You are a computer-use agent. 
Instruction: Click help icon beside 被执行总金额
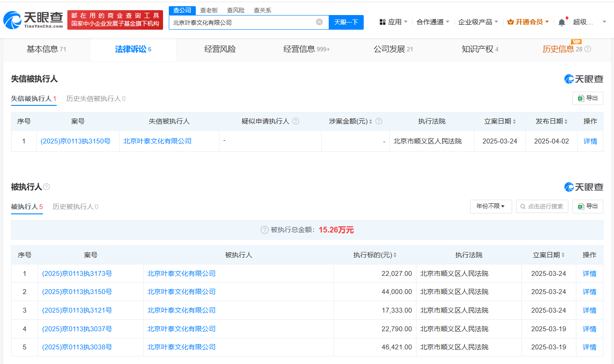tap(264, 230)
